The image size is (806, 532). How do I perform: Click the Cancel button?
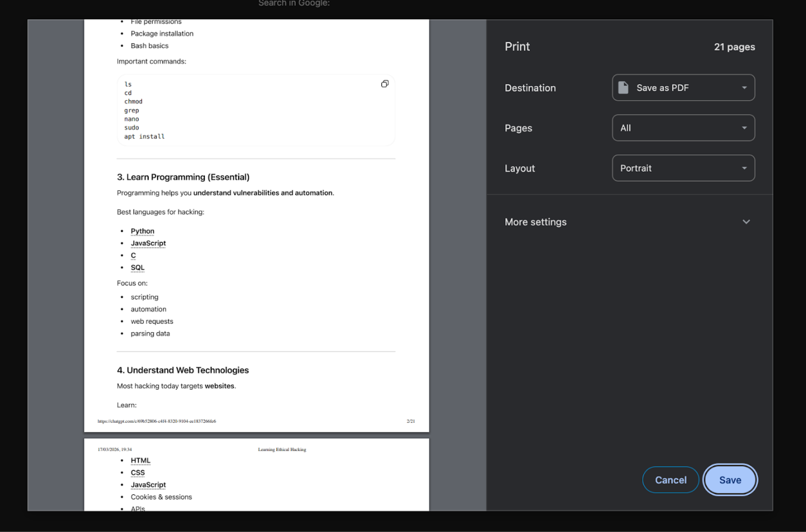[x=670, y=480]
